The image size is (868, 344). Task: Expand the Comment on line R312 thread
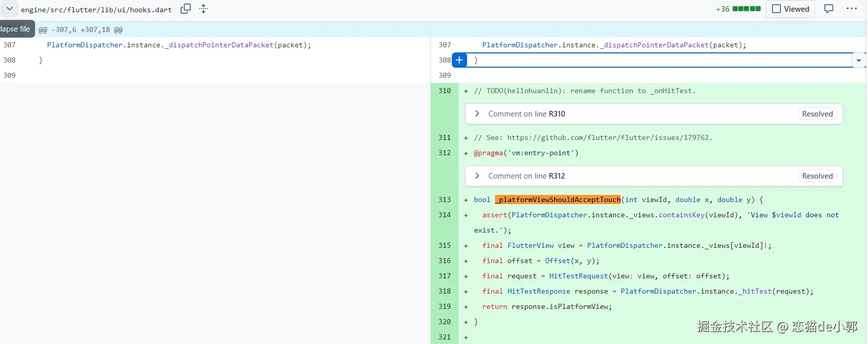477,176
